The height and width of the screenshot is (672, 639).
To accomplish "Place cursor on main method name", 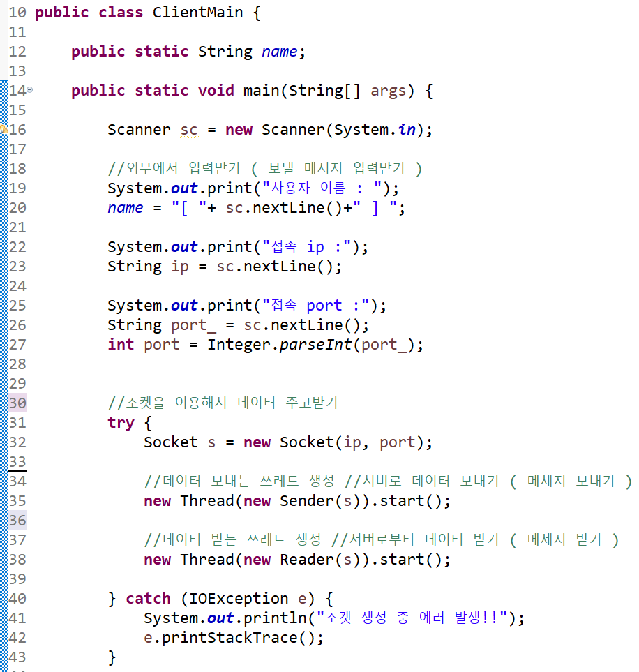I will pyautogui.click(x=261, y=91).
